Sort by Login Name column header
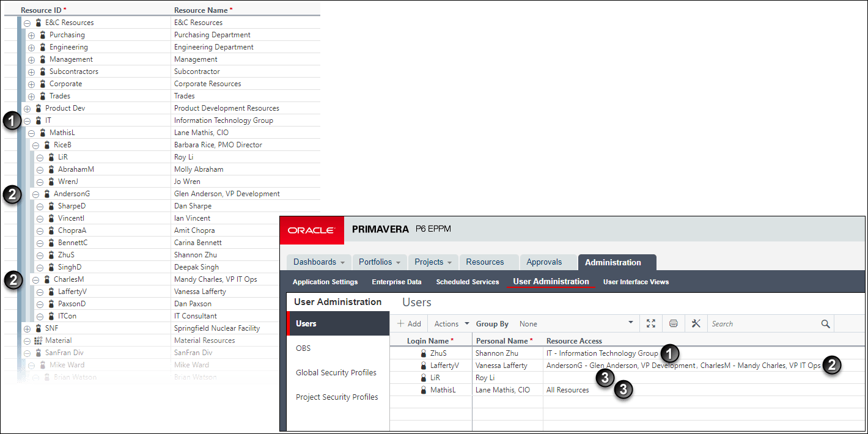 (x=430, y=340)
